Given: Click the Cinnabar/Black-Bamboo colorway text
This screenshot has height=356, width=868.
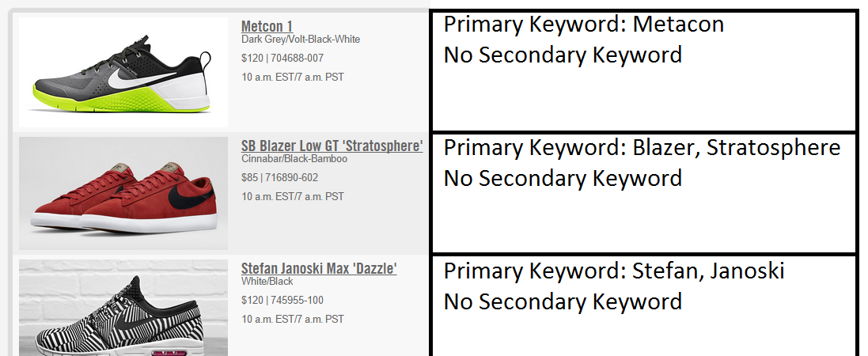Looking at the screenshot, I should point(295,159).
